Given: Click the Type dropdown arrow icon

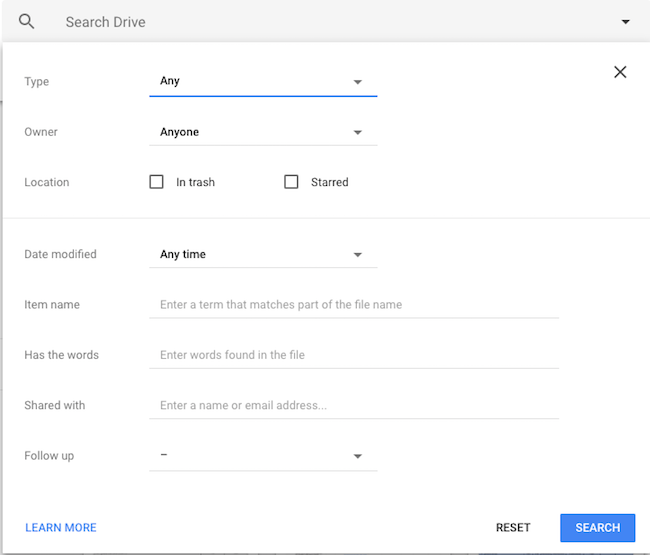Looking at the screenshot, I should 358,82.
